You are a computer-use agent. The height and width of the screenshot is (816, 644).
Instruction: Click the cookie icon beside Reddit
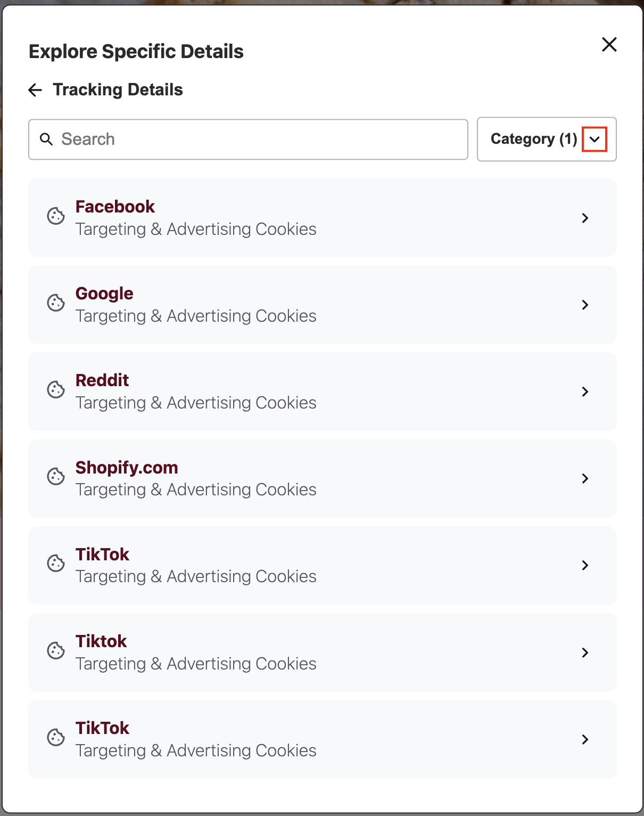(56, 390)
